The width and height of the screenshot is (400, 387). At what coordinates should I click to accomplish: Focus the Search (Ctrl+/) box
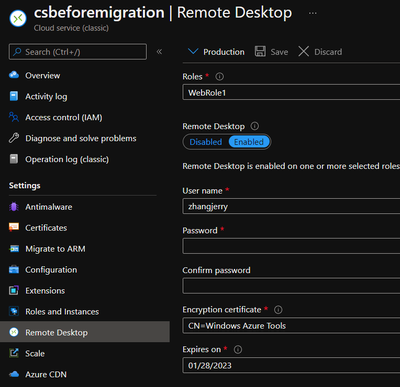[x=78, y=52]
